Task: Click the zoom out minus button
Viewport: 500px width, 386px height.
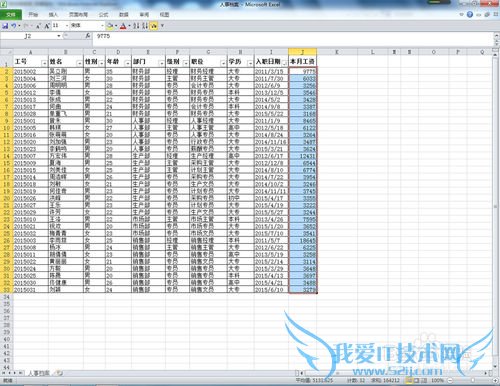Action: tap(450, 380)
